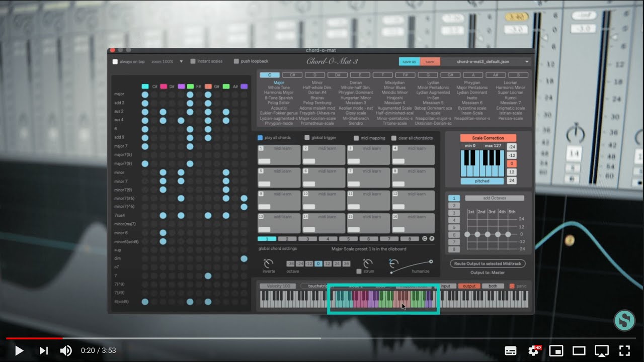
Task: Click the 5th octave slider handle
Action: click(x=508, y=234)
